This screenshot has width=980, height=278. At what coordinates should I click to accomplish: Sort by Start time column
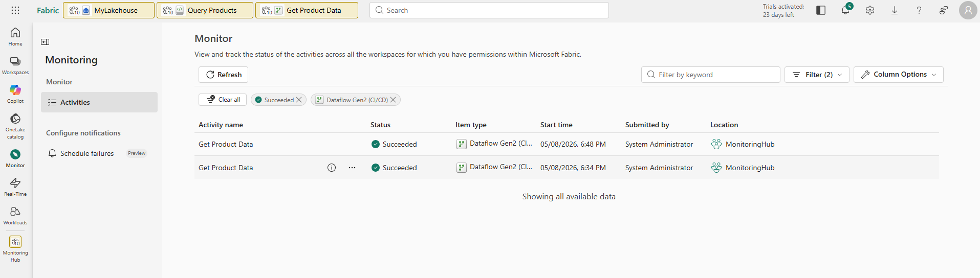click(556, 125)
